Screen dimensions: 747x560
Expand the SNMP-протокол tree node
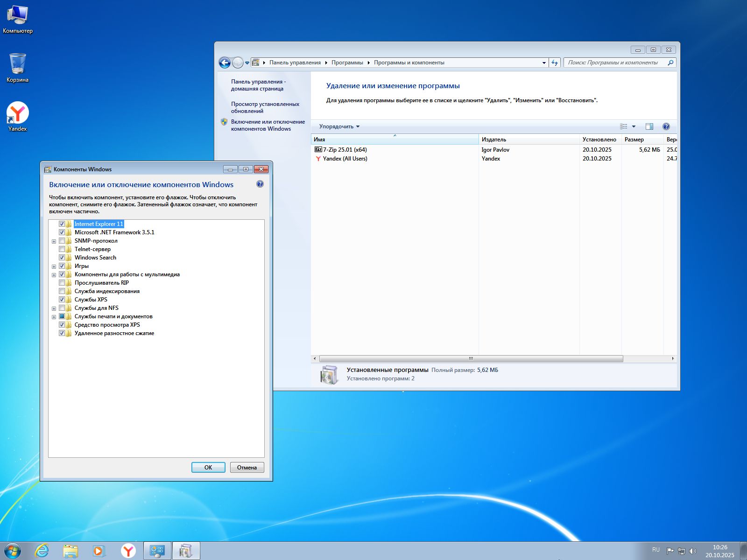(54, 241)
